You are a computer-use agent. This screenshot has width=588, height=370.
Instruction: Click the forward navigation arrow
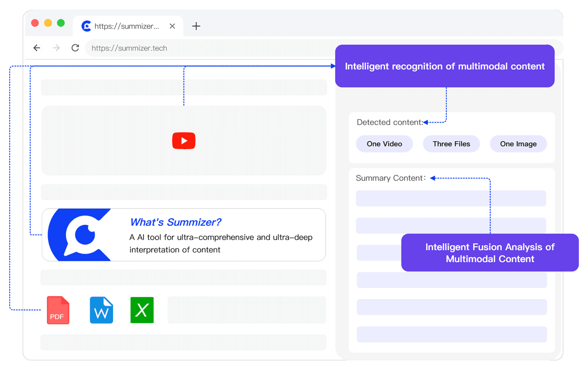56,48
